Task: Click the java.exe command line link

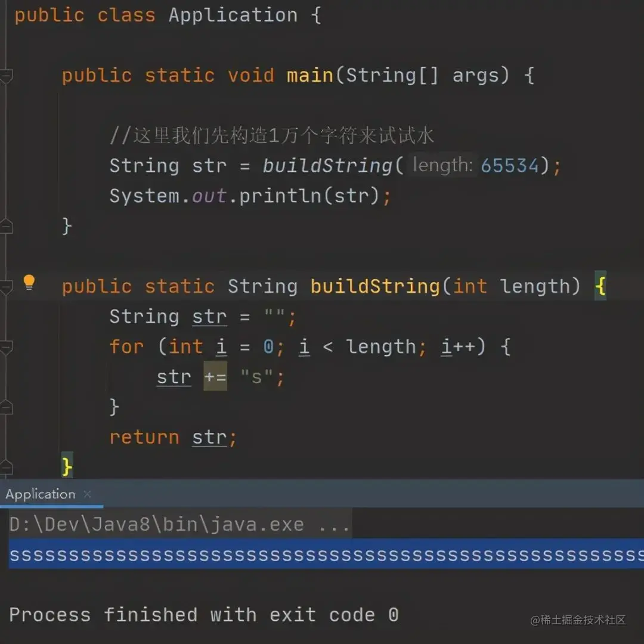Action: pos(179,525)
